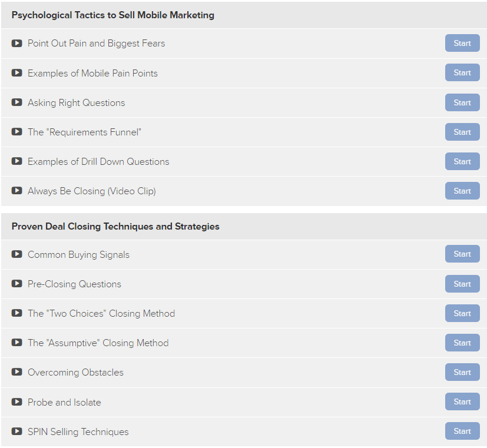Click video icon for Two Choices Closing Method
487x448 pixels.
click(x=16, y=313)
